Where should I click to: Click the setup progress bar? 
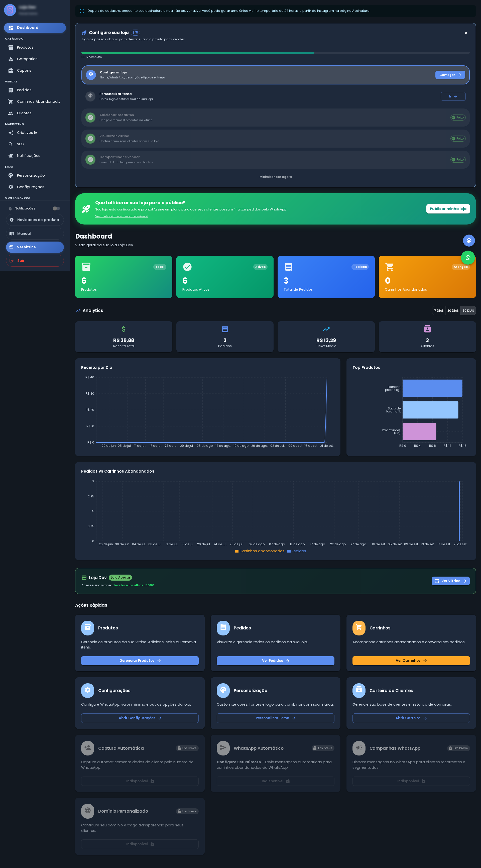275,53
